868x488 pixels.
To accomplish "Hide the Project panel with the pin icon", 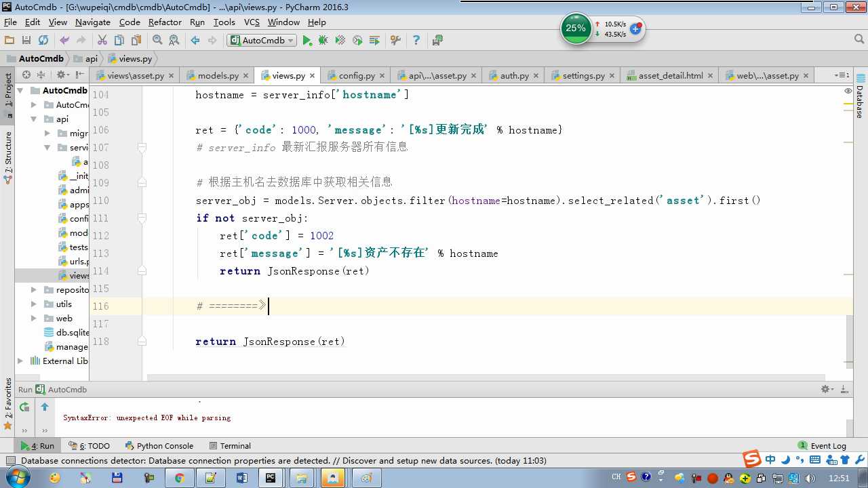I will (79, 75).
